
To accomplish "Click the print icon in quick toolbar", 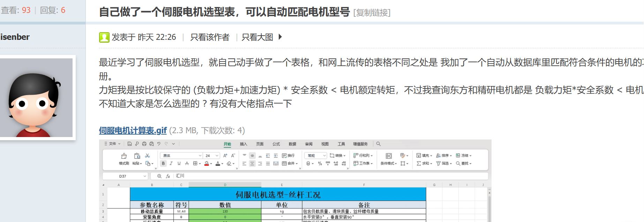I will click(144, 144).
